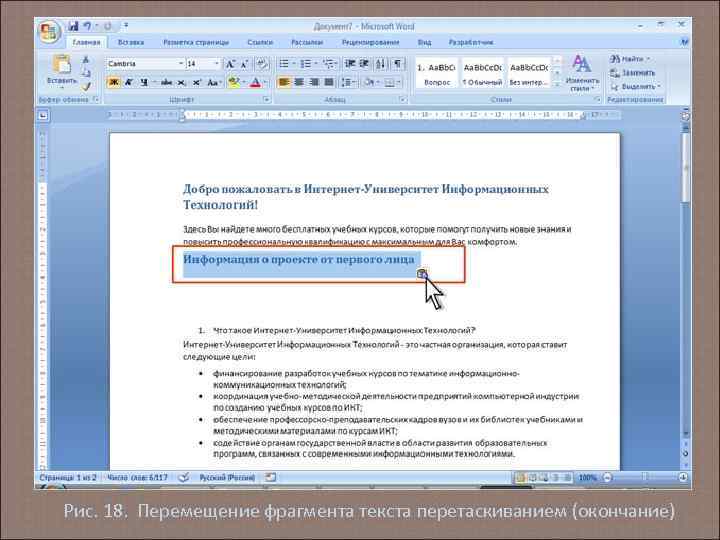Increase font size with Grow Font

(x=230, y=64)
